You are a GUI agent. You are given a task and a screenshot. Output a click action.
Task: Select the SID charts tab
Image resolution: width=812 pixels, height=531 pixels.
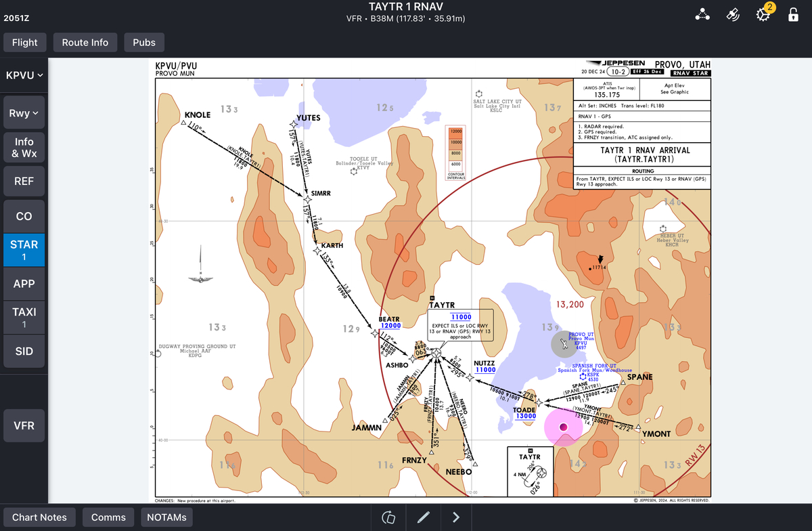(24, 352)
